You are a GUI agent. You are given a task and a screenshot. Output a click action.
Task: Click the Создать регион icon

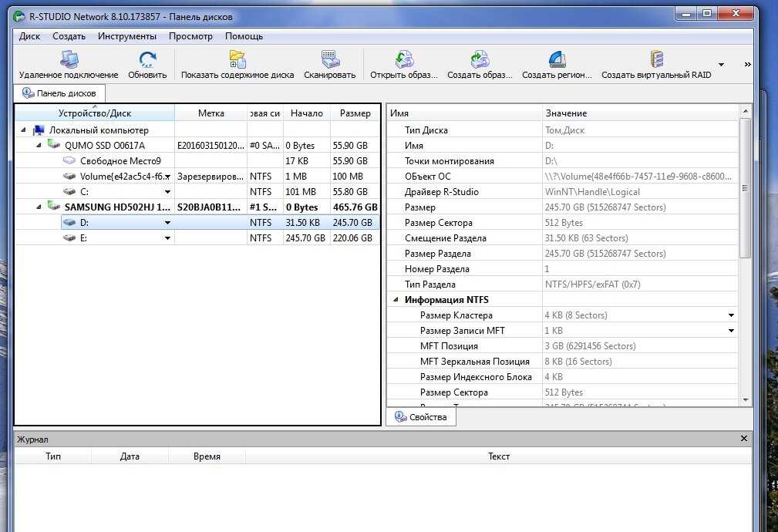pyautogui.click(x=557, y=59)
